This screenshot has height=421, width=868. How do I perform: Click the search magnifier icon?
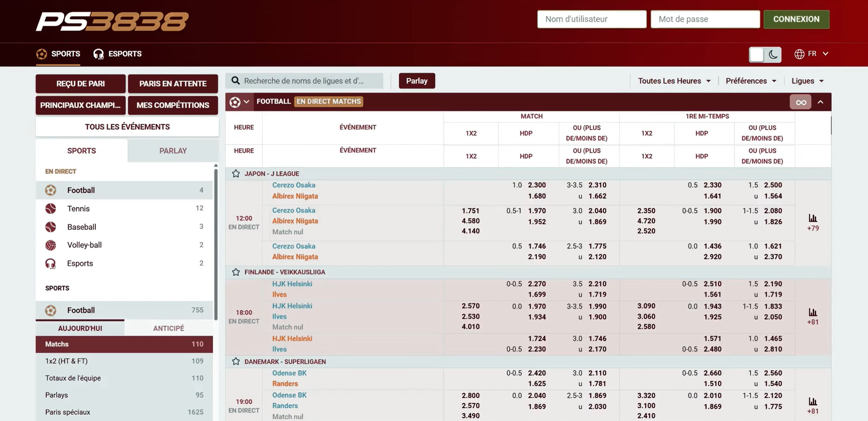[235, 81]
